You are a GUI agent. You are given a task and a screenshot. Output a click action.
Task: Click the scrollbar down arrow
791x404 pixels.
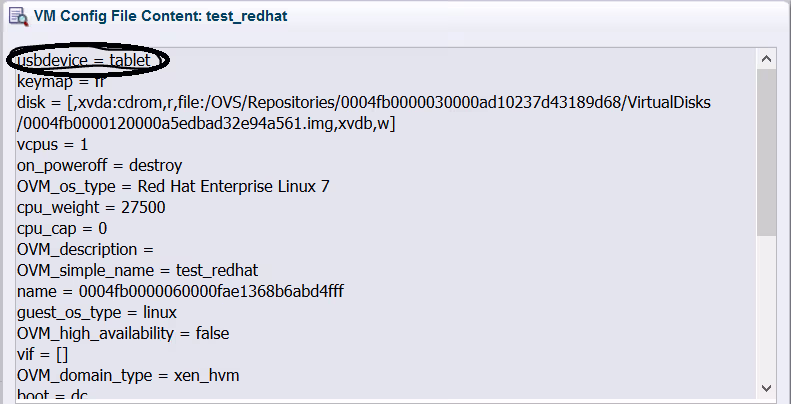[766, 386]
